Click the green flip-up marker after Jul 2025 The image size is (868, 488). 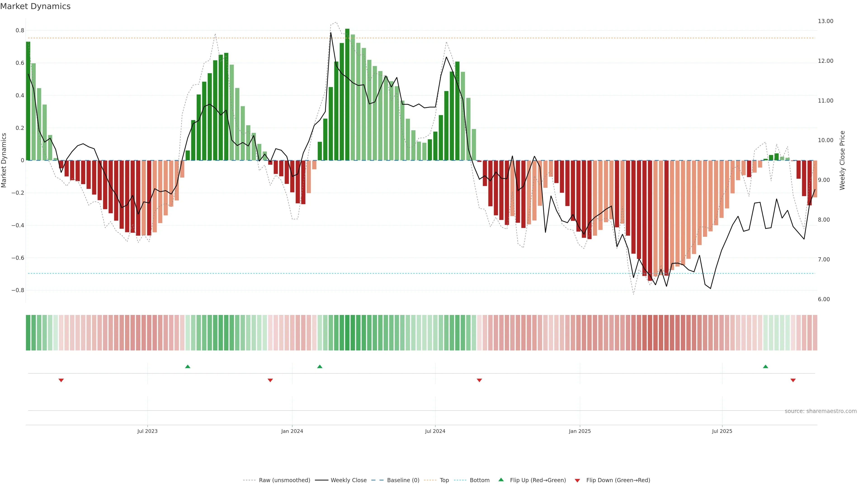(766, 366)
